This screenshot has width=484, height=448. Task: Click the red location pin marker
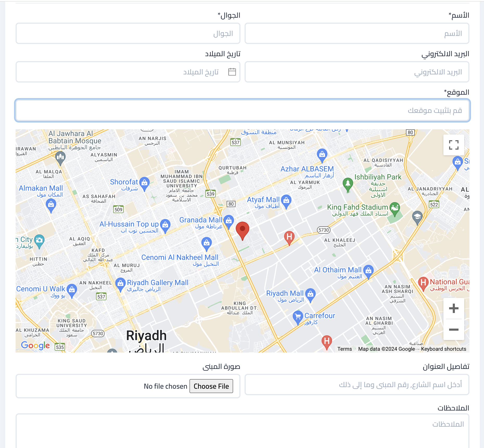pos(242,231)
